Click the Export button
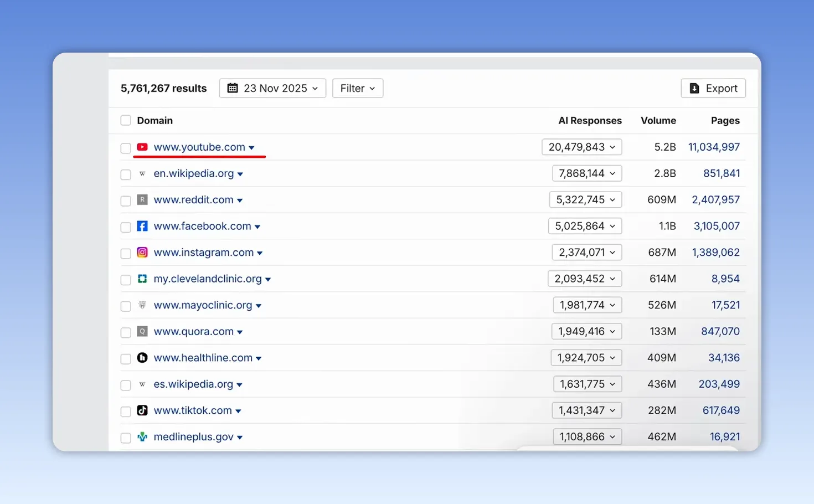The width and height of the screenshot is (814, 504). 713,88
